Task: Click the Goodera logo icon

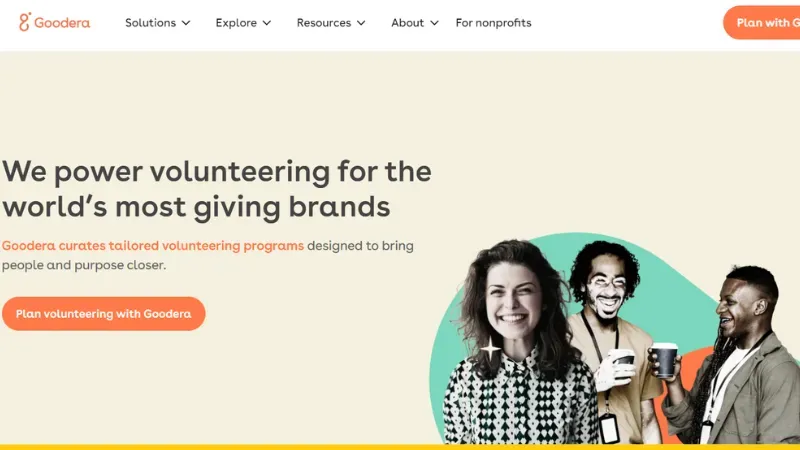Action: pos(25,22)
